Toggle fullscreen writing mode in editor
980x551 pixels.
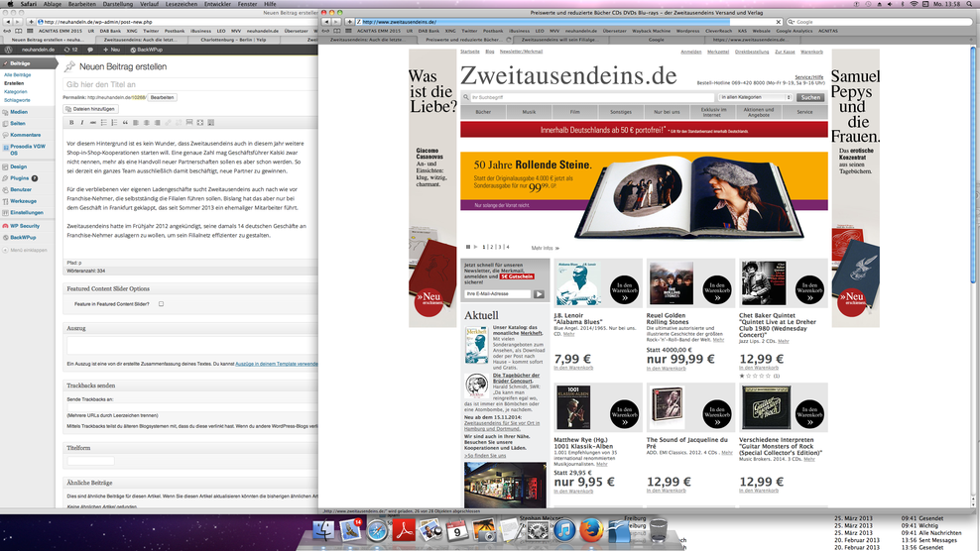(x=200, y=123)
